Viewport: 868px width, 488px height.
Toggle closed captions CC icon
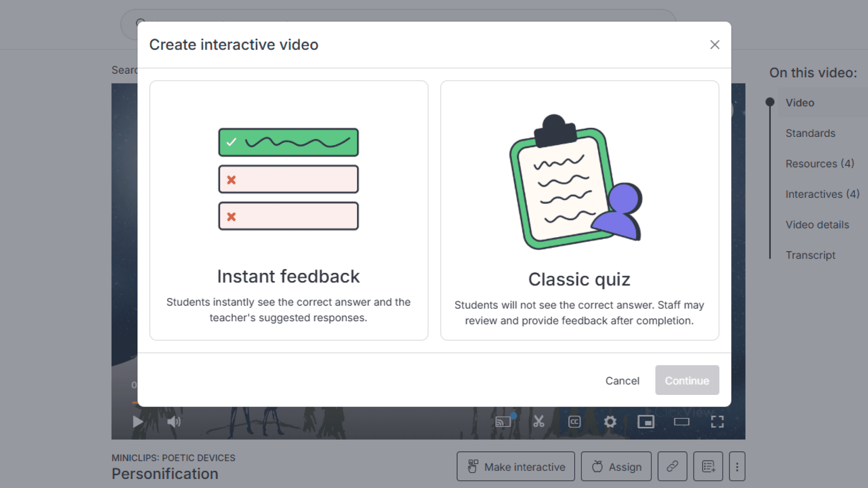(574, 422)
